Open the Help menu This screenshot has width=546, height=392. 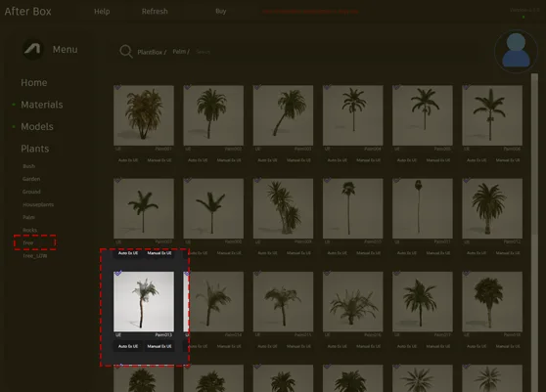coord(102,12)
